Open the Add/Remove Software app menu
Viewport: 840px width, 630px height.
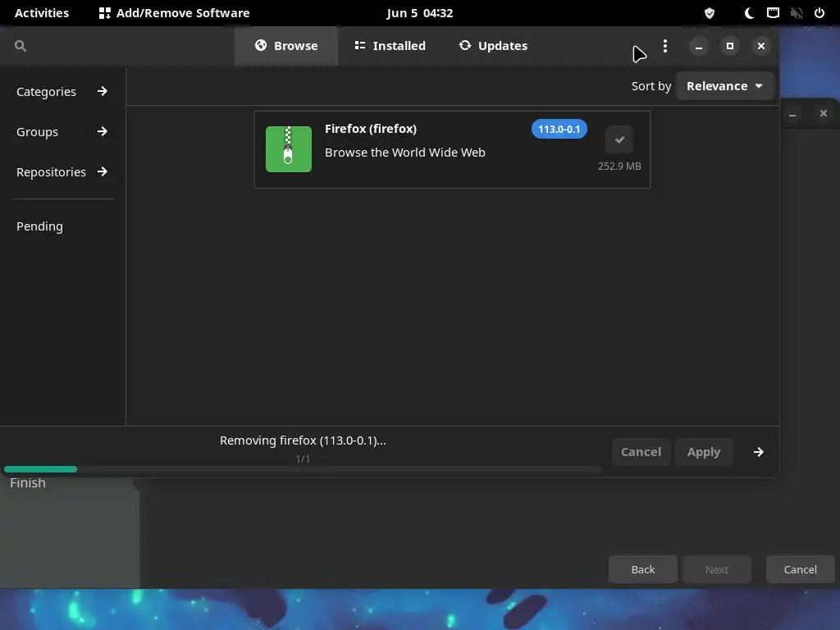click(x=175, y=13)
